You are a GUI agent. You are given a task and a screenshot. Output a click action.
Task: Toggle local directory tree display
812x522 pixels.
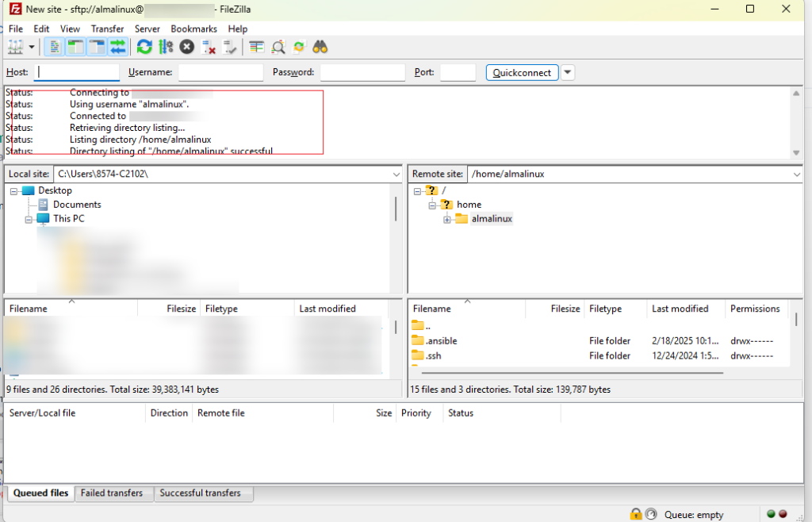pos(76,47)
